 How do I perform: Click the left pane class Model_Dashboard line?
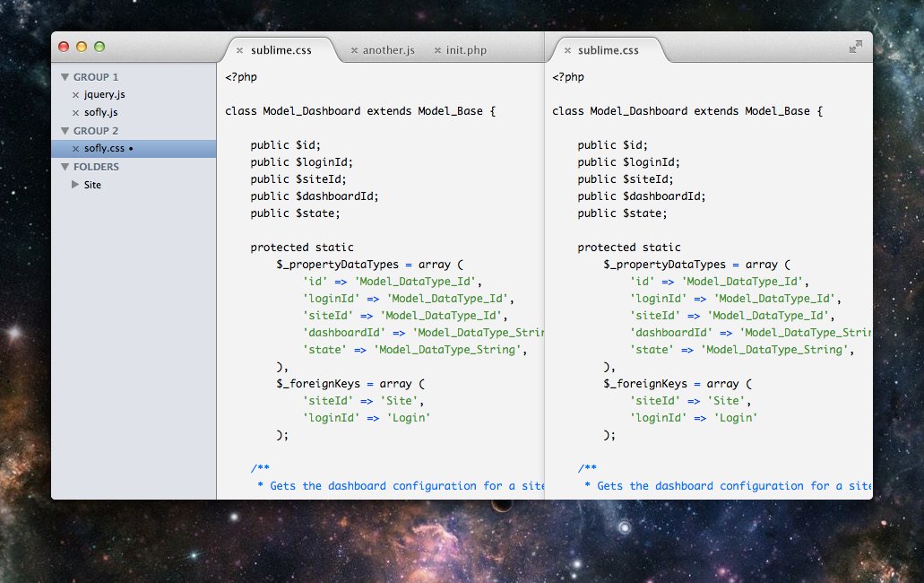tap(360, 111)
